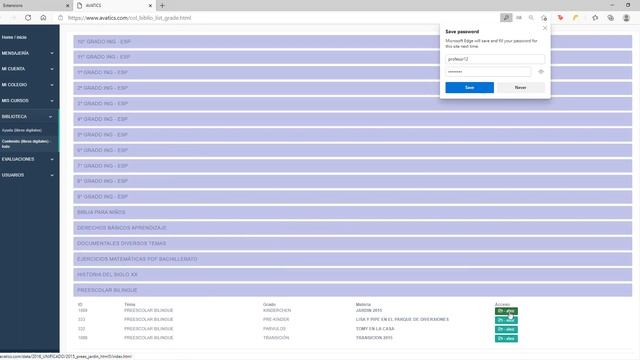Click the TOMY EN LA CASA title
This screenshot has width=640, height=360.
[375, 329]
